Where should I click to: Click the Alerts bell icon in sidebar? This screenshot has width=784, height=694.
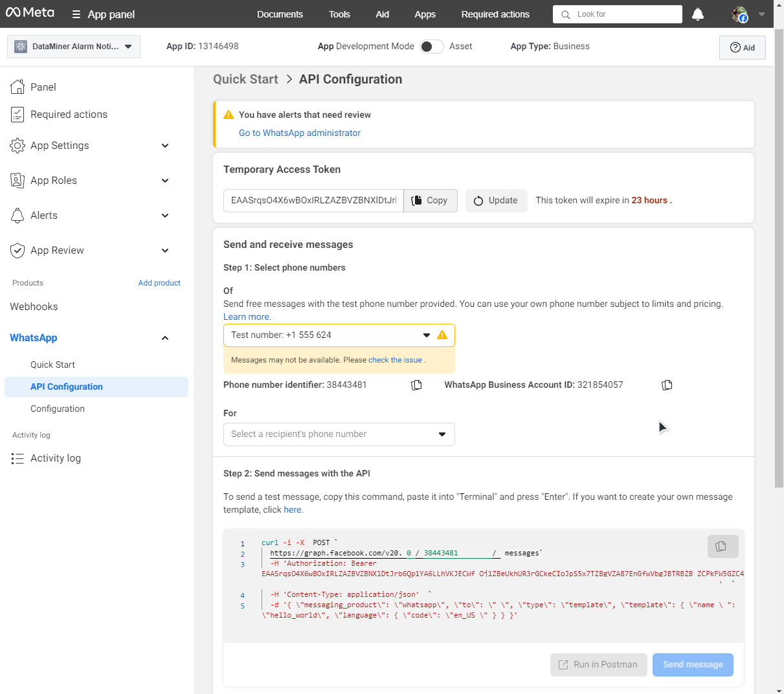click(x=17, y=216)
